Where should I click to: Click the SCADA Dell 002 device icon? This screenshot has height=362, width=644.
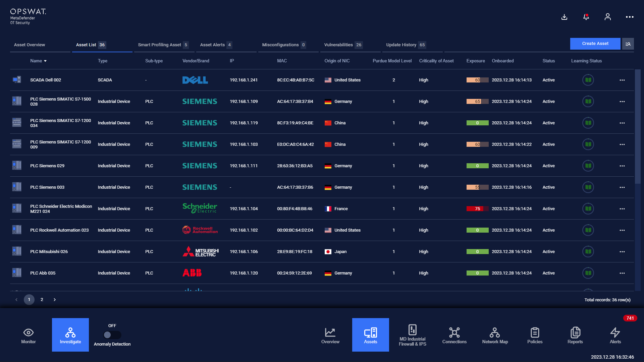17,80
